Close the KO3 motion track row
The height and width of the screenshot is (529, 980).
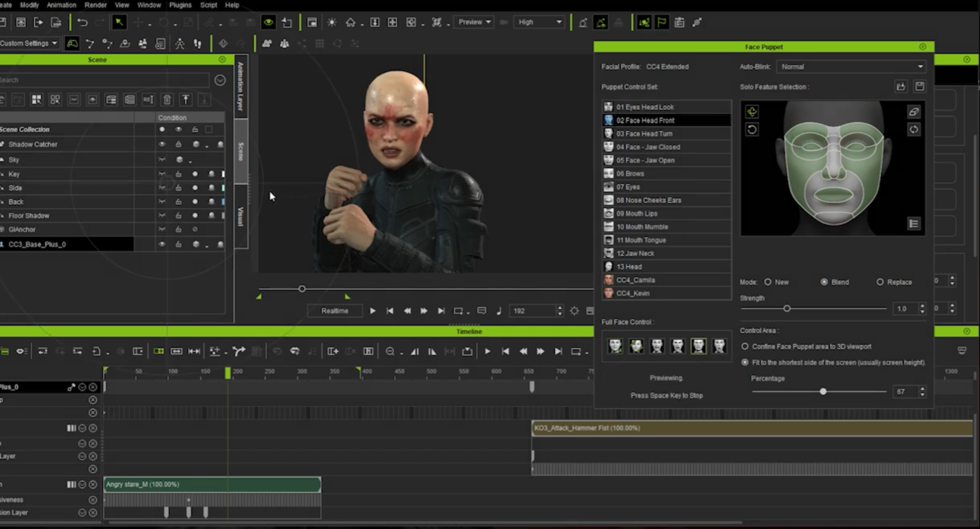click(93, 428)
